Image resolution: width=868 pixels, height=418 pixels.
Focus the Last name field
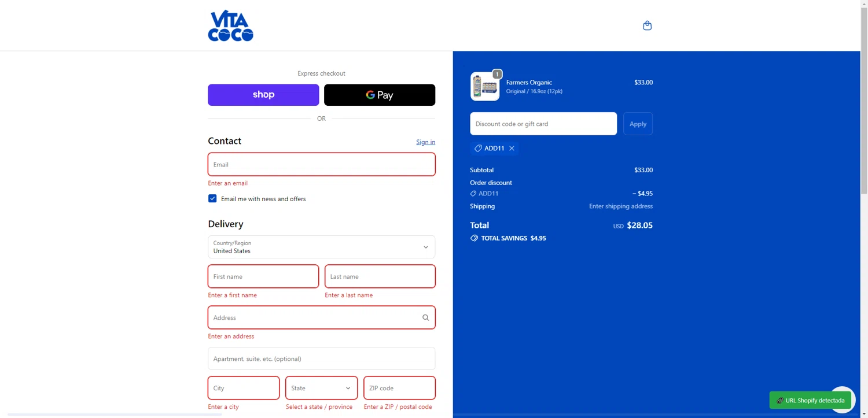point(380,276)
